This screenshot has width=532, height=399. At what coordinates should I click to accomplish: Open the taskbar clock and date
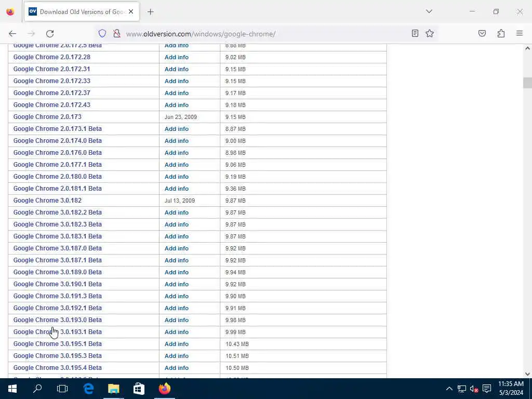tap(511, 389)
